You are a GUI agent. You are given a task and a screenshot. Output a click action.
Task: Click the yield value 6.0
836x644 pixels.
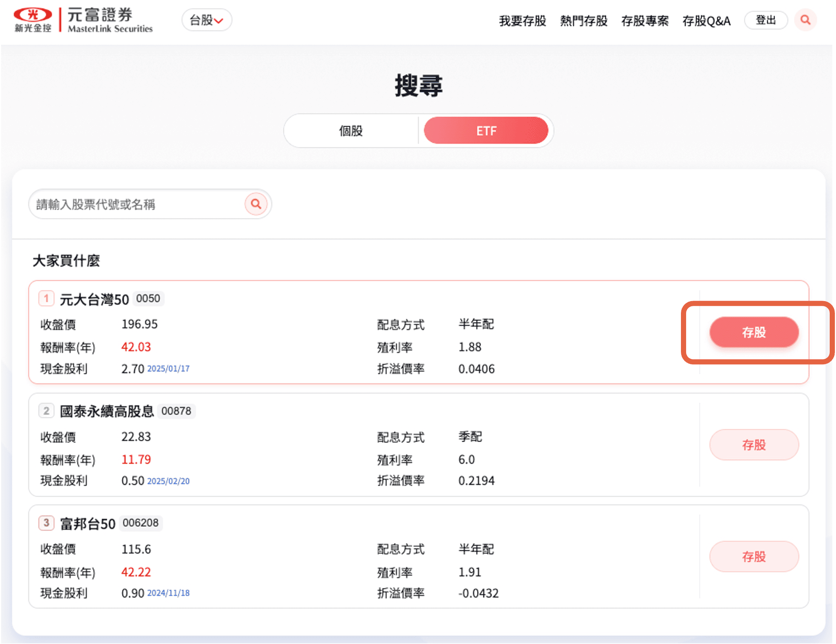[467, 459]
